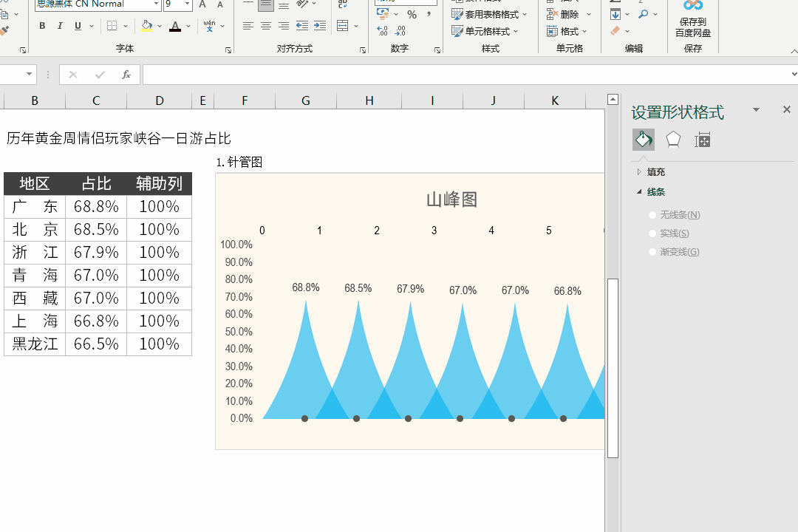This screenshot has width=798, height=532.
Task: Choose the 渐变线 (gradient line) radio option
Action: click(x=652, y=252)
